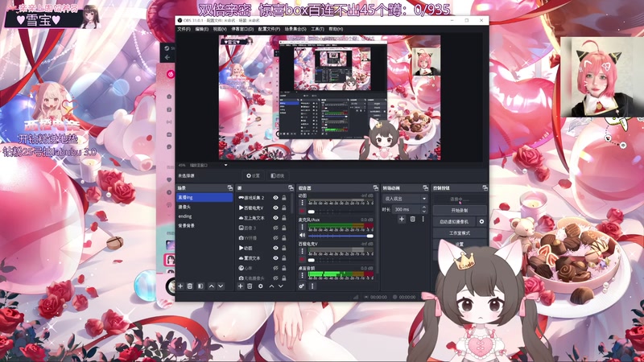
Task: Open the 配置文件(P) menu
Action: point(269,29)
